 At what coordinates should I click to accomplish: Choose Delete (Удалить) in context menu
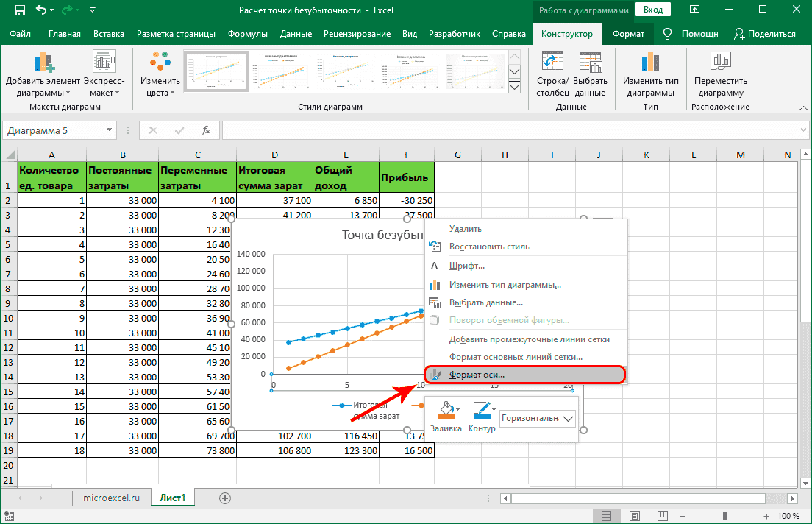click(465, 229)
